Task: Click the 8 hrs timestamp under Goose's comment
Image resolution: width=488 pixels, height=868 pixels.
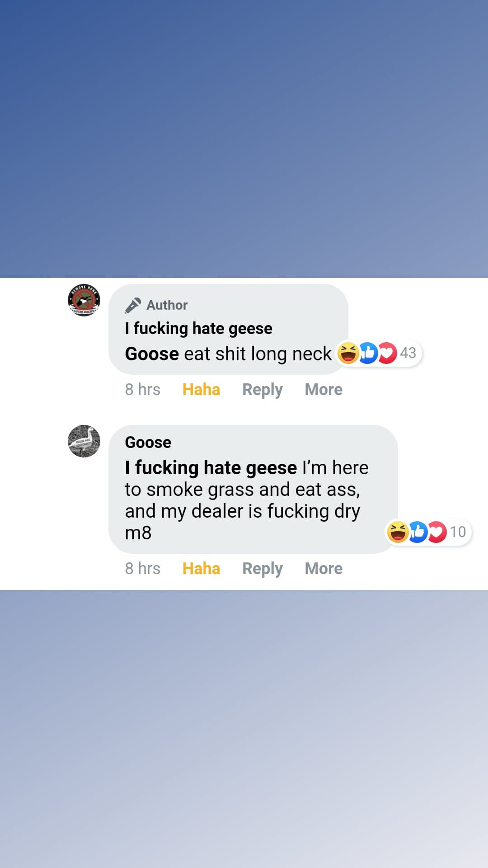Action: (142, 569)
